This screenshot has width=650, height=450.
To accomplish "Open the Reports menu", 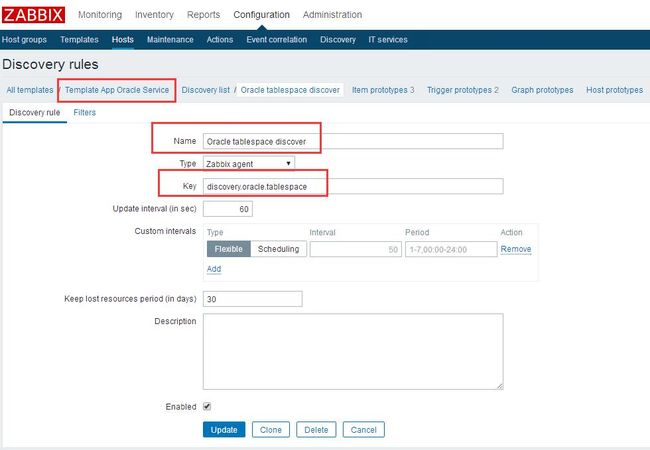I will 203,15.
